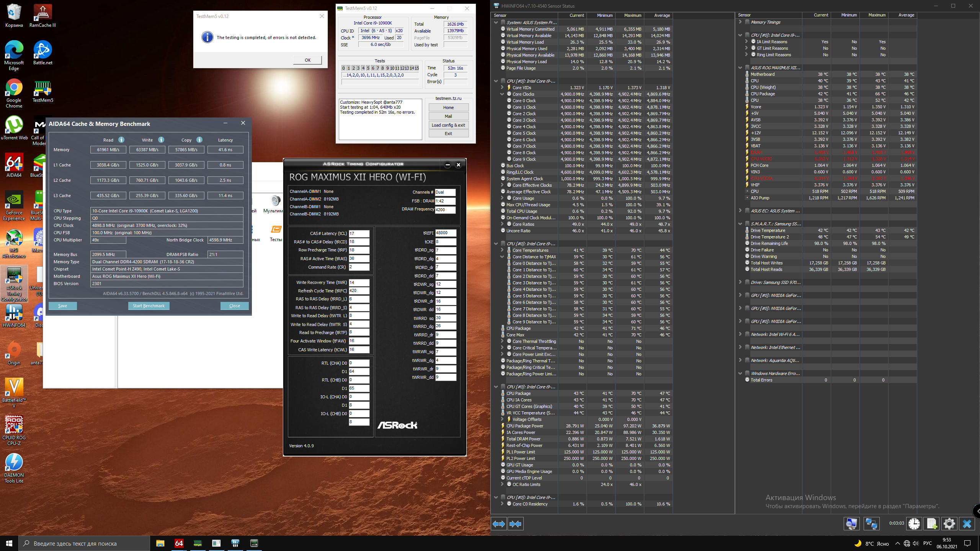Viewport: 980px width, 551px height.
Task: Click HWiNFO shrink-columns inward arrows icon
Action: click(x=516, y=524)
